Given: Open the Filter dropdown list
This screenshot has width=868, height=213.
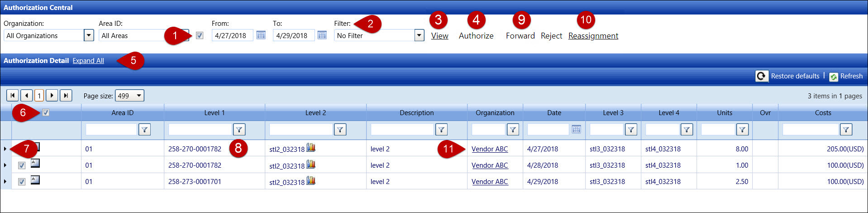Looking at the screenshot, I should pos(419,35).
